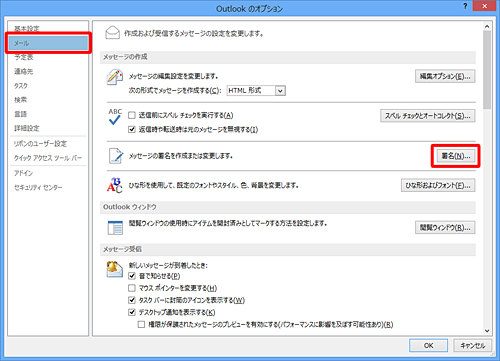Click the envelope icon beside the mail settings description
Image resolution: width=500 pixels, height=361 pixels.
112,33
